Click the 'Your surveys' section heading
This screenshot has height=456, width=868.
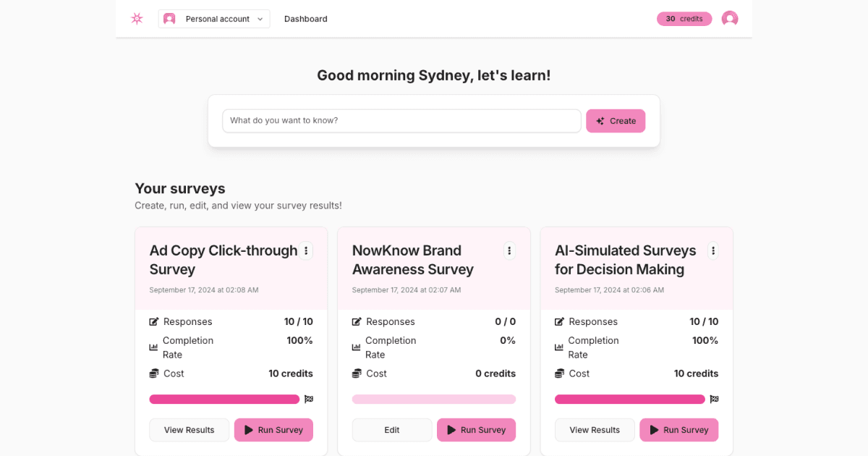pyautogui.click(x=180, y=189)
